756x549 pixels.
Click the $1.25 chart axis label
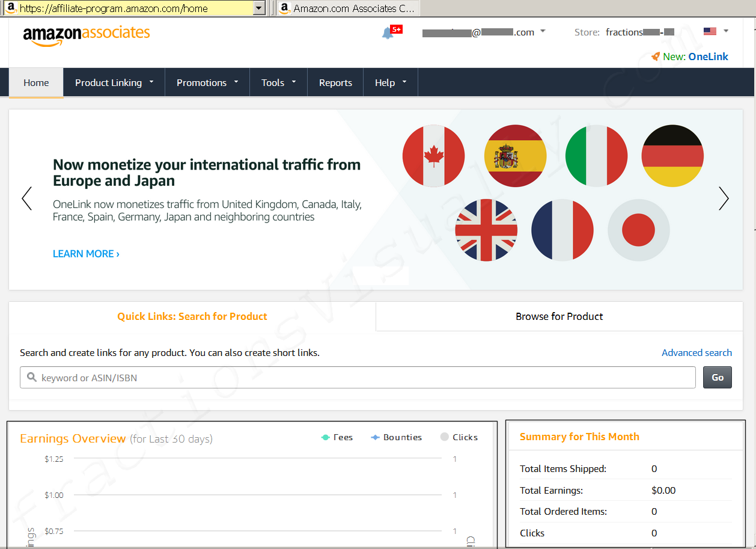(53, 459)
